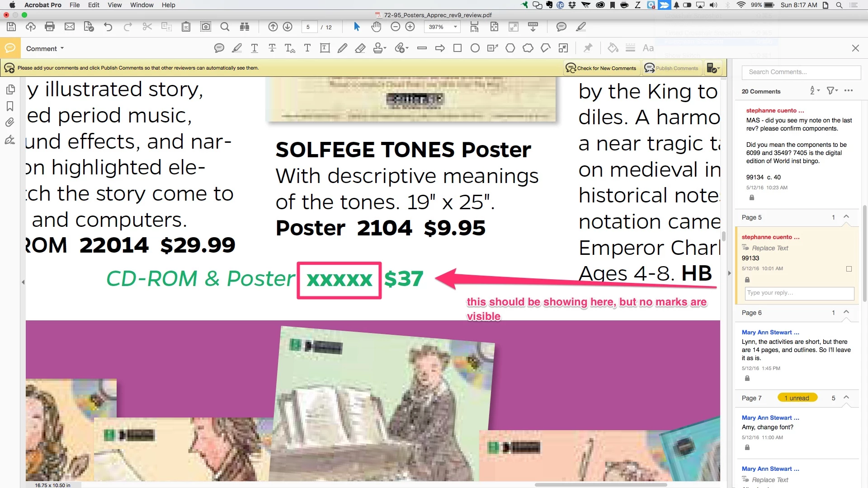This screenshot has width=868, height=488.
Task: Click the print icon in toolbar
Action: (50, 27)
